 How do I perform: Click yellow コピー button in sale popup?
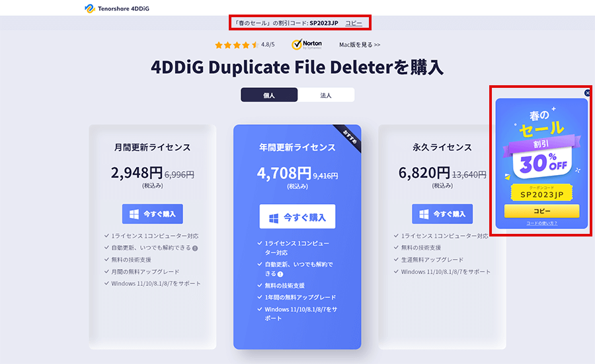pyautogui.click(x=542, y=211)
